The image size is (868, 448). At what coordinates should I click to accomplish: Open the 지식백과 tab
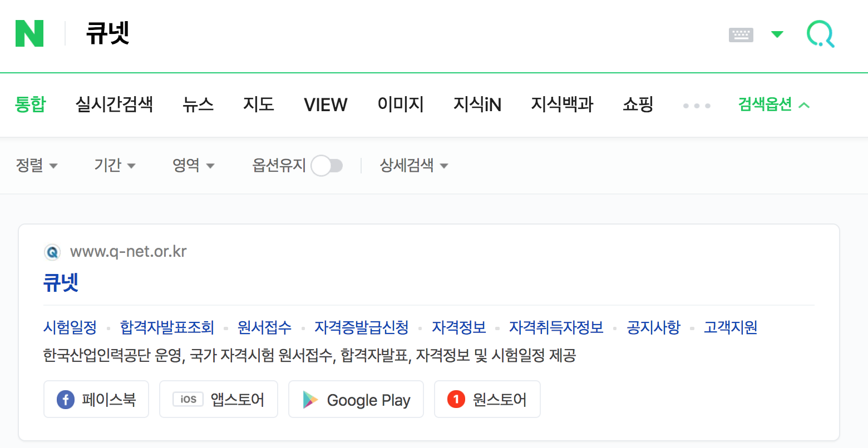tap(562, 104)
